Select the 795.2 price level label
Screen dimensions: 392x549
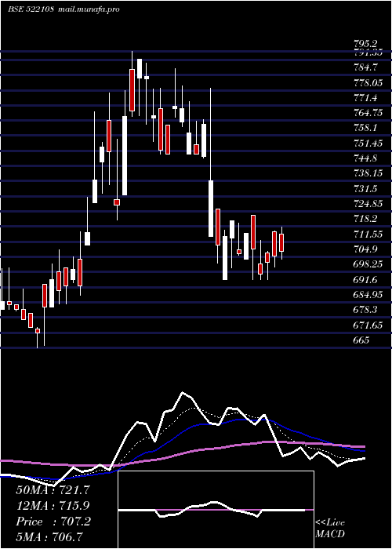click(x=365, y=44)
